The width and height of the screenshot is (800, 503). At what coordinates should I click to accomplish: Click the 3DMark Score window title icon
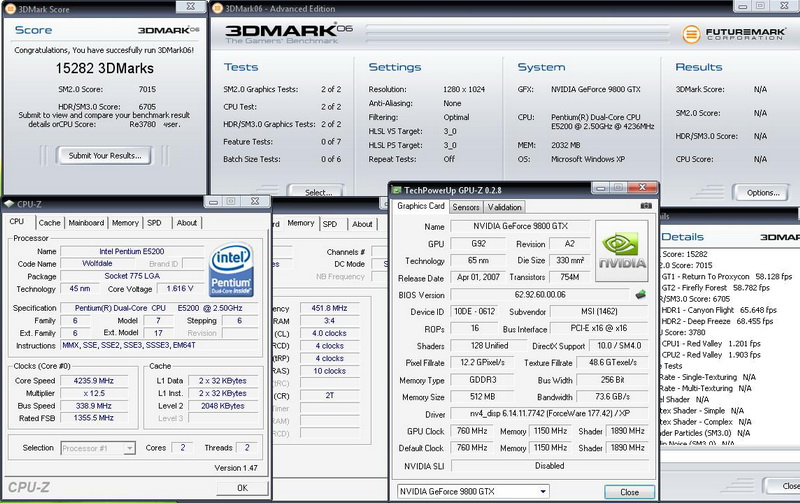(x=10, y=9)
